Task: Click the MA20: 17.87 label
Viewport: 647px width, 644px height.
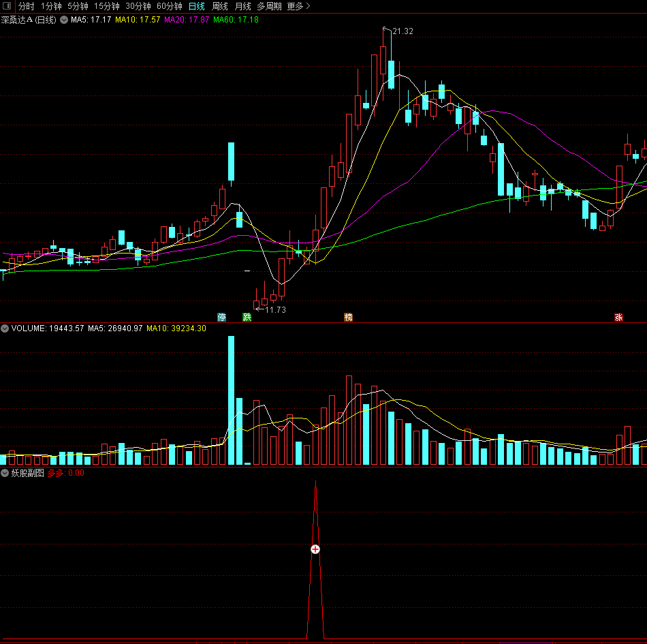Action: (187, 19)
